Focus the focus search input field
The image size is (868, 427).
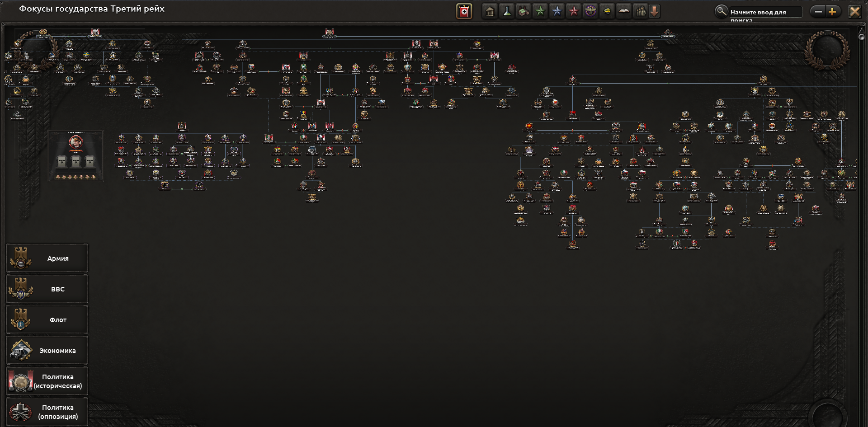coord(765,12)
